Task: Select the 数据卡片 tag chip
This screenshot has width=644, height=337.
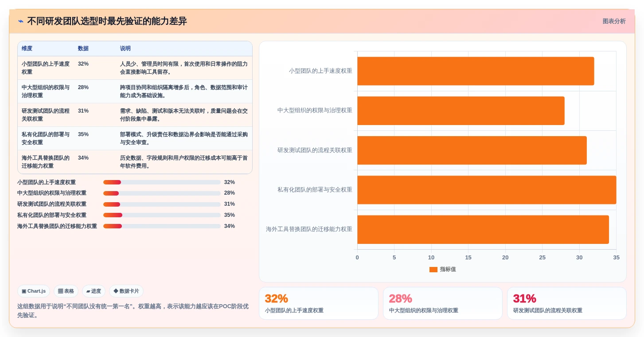Action: coord(126,291)
